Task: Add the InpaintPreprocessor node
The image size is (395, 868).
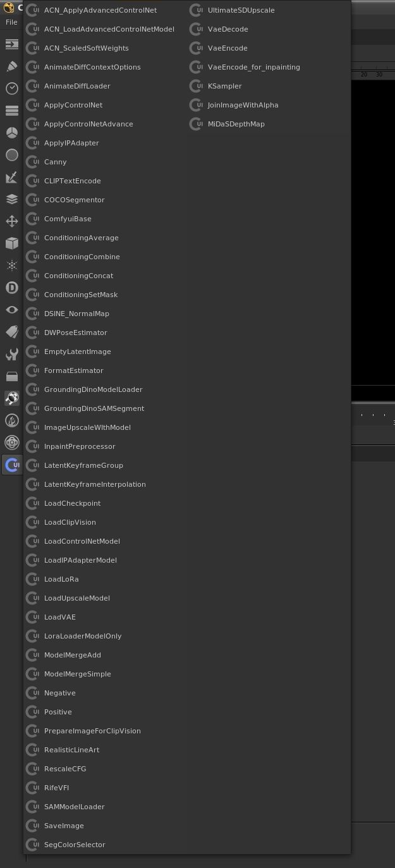Action: [x=80, y=446]
